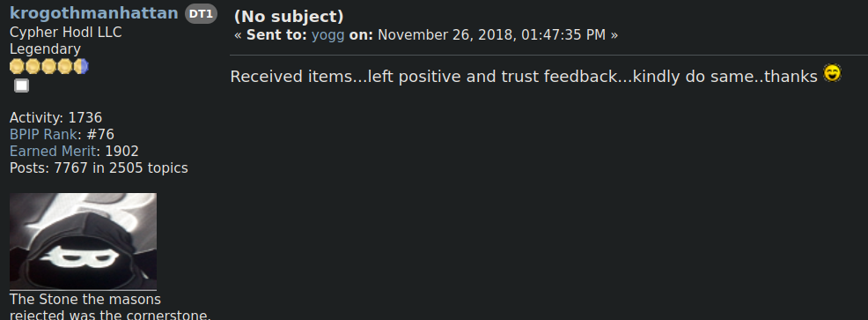Click the 'Legendary' rank label
The image size is (868, 320).
coord(46,50)
